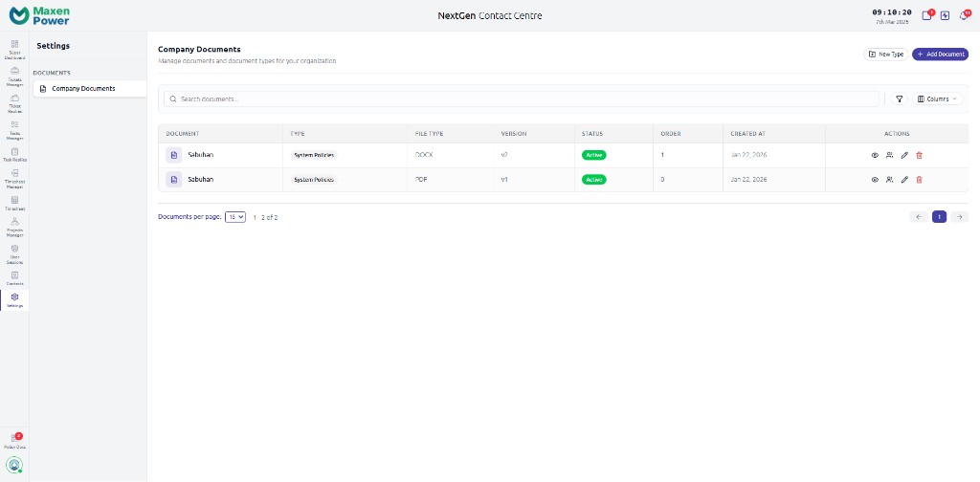The image size is (980, 482).
Task: Select Company Documents in the settings menu
Action: point(88,88)
